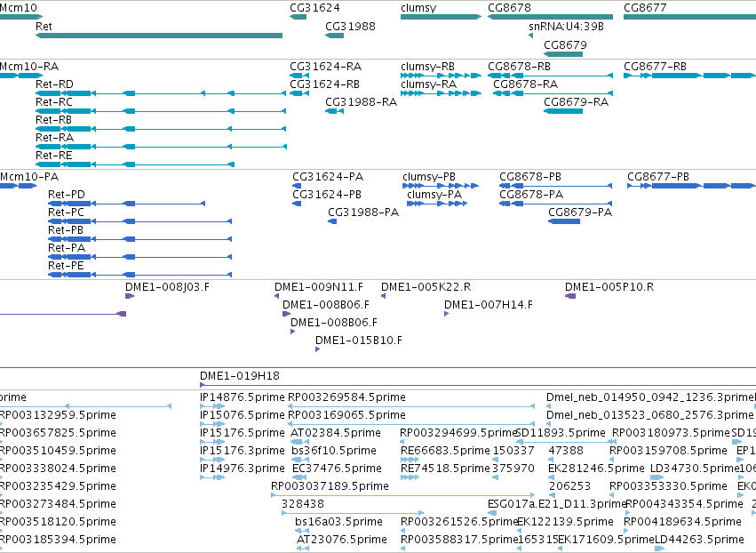The image size is (756, 553).
Task: Click the DME1-009N11.F feature
Action: click(277, 296)
